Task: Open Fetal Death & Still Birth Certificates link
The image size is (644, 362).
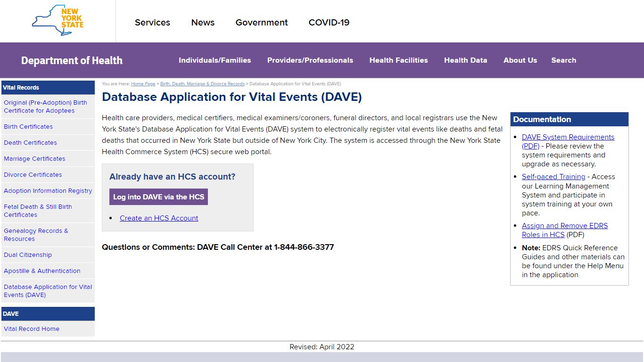Action: tap(48, 211)
